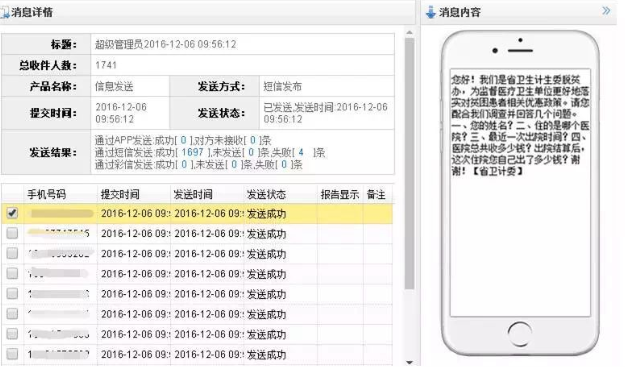Click the scrollbar up arrow
The image size is (625, 367).
click(409, 33)
